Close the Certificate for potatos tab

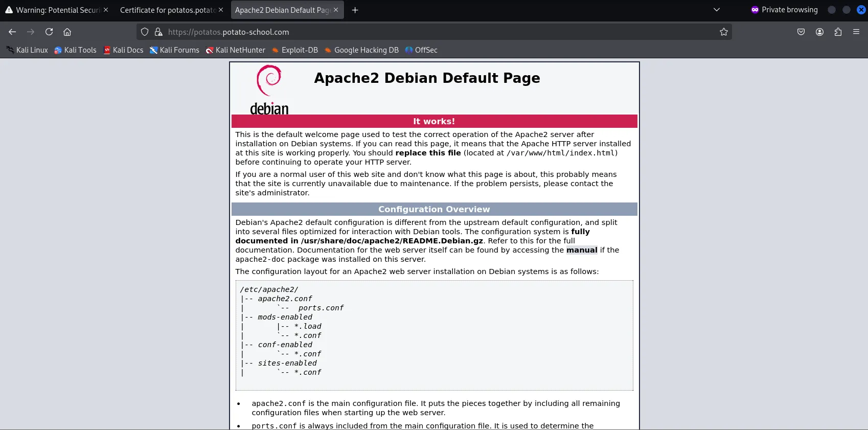click(x=221, y=10)
